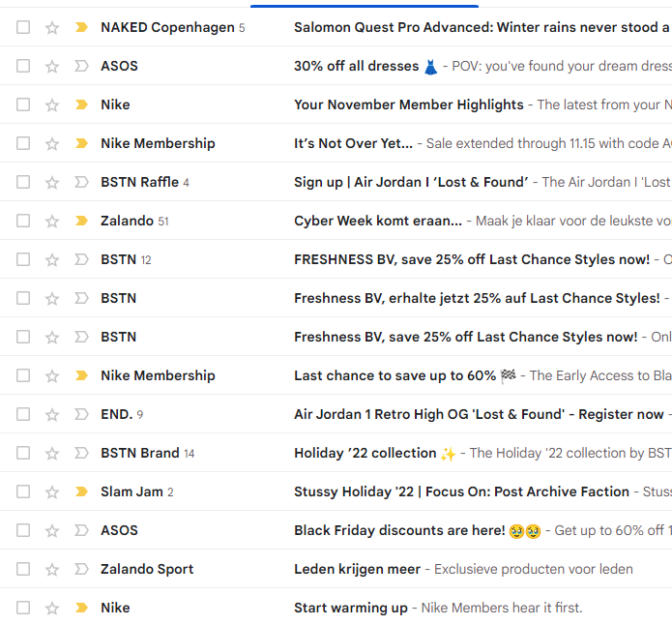Open Sign up Air Jordan I Lost & Found

tap(411, 182)
